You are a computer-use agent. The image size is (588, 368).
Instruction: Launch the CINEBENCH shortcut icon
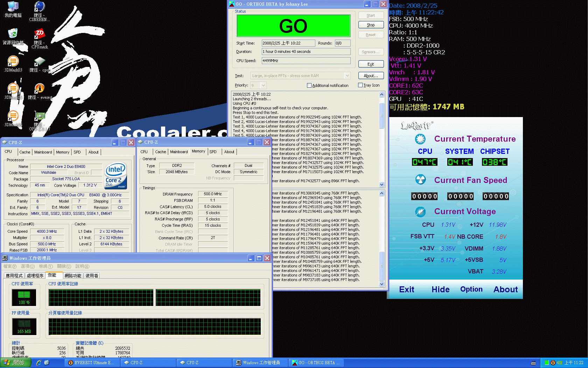tap(40, 11)
